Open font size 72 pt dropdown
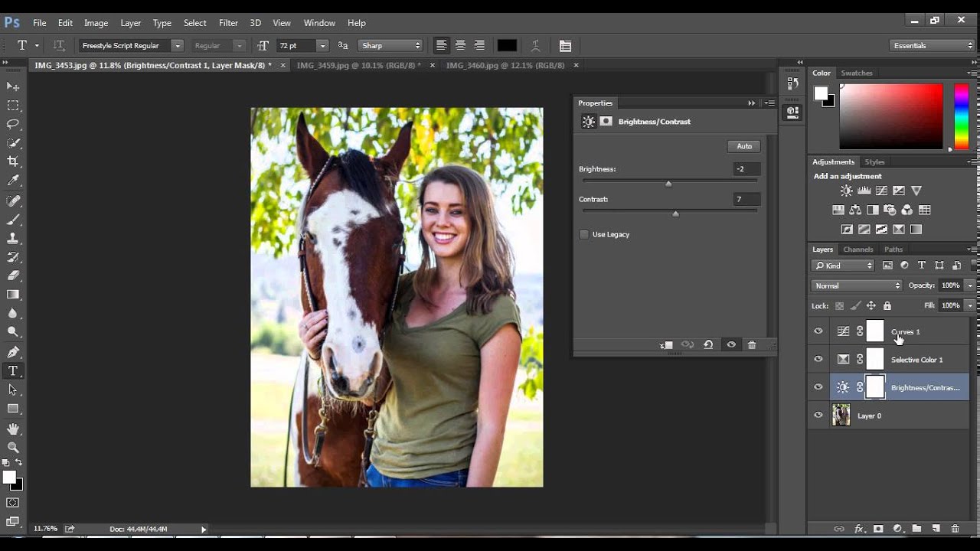Image resolution: width=980 pixels, height=551 pixels. click(x=322, y=46)
